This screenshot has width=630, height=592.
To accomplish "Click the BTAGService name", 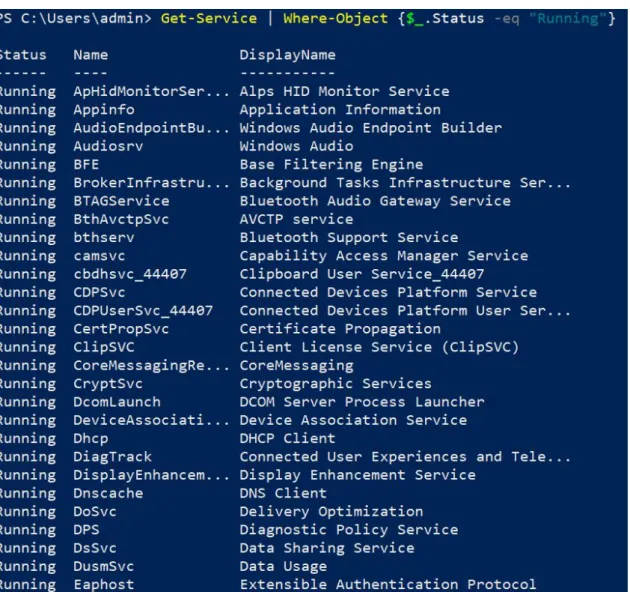I will click(121, 201).
